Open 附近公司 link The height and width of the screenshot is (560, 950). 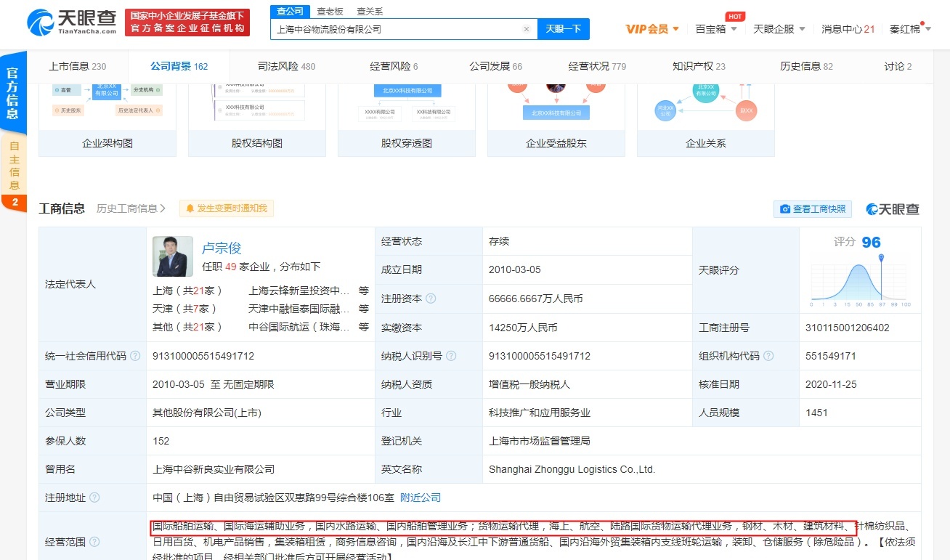pyautogui.click(x=421, y=498)
